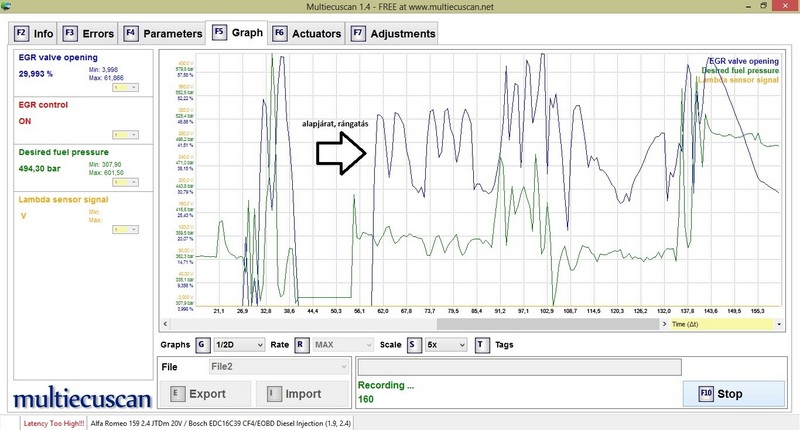Open Lambda sensor signal axis selector dropdown
This screenshot has width=800, height=430.
pyautogui.click(x=123, y=230)
